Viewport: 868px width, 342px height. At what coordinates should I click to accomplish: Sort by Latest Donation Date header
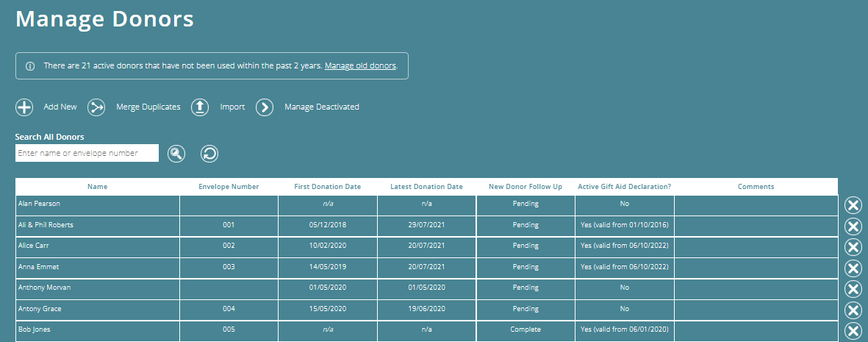coord(426,187)
